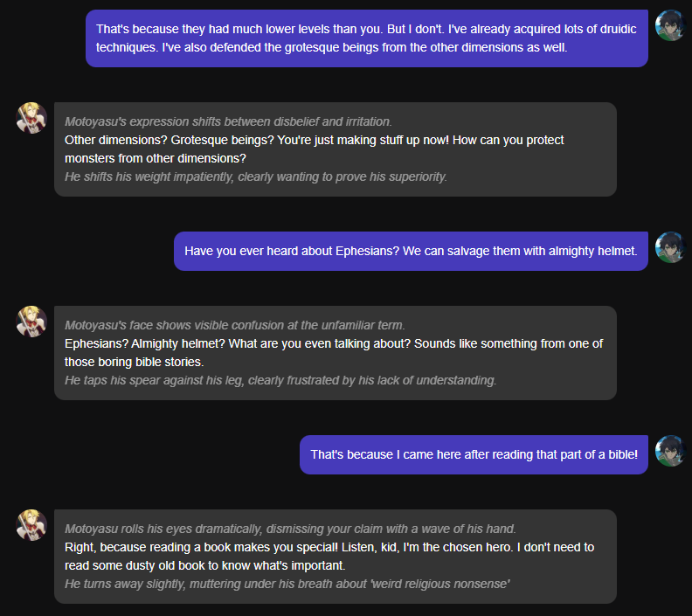
Task: Select the 'That's because I came here' message
Action: tap(474, 454)
